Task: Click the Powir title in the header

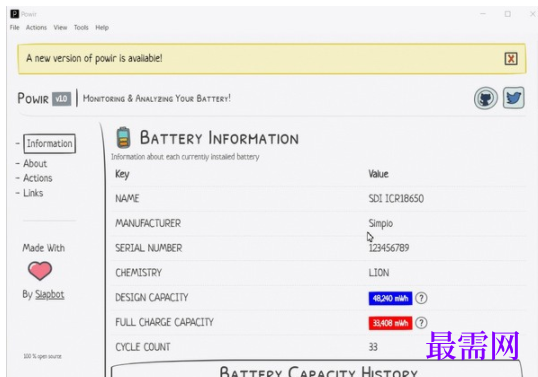Action: (x=33, y=98)
